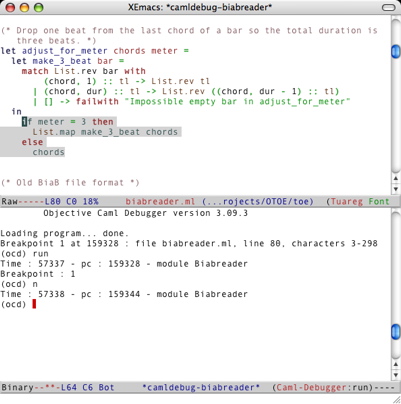401x404 pixels.
Task: Click the 'make_3_beat' definition name
Action: tap(62, 61)
